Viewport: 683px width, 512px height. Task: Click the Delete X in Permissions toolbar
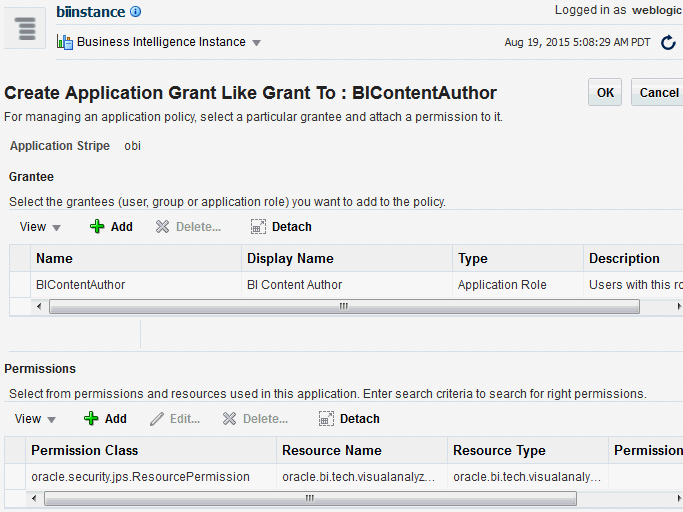click(255, 419)
